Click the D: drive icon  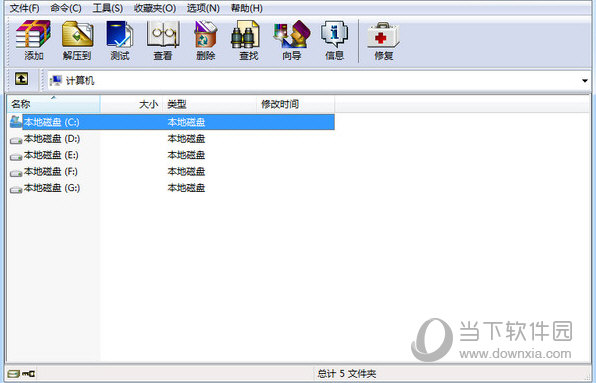(x=16, y=140)
